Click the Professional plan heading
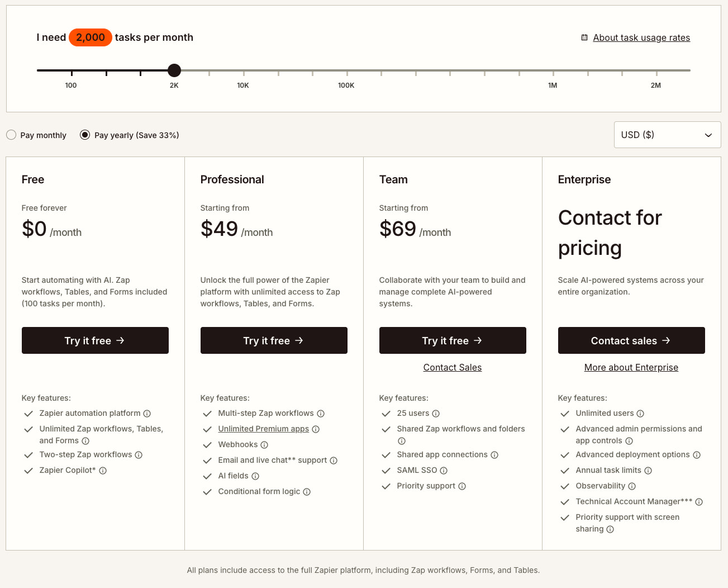This screenshot has width=728, height=588. click(x=232, y=179)
